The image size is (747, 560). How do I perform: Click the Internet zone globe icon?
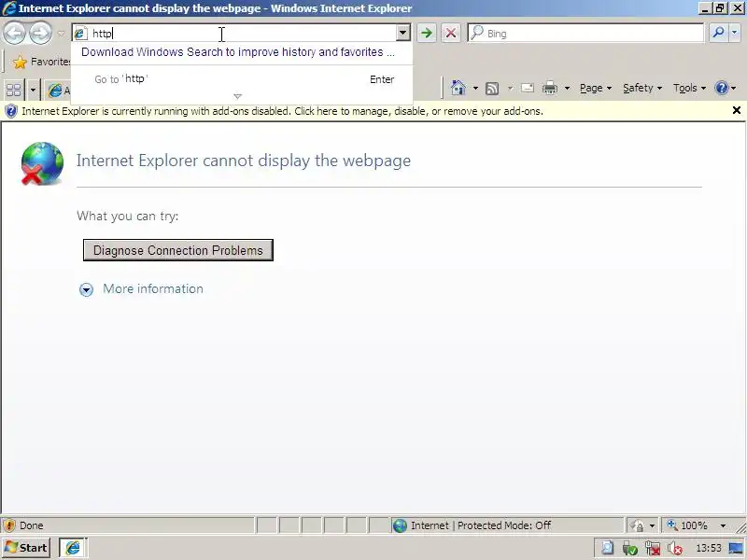[x=400, y=525]
